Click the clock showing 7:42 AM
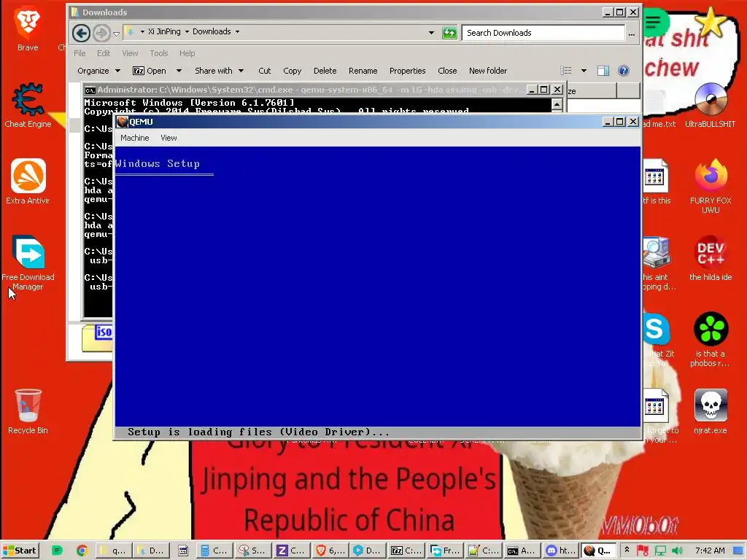Image resolution: width=747 pixels, height=560 pixels. 710,551
